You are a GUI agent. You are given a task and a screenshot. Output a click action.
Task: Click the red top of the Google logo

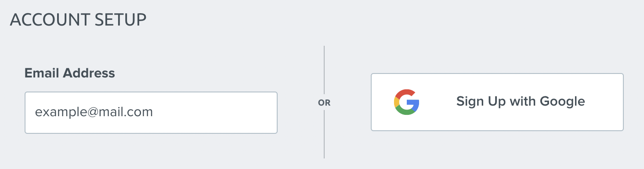pos(406,92)
